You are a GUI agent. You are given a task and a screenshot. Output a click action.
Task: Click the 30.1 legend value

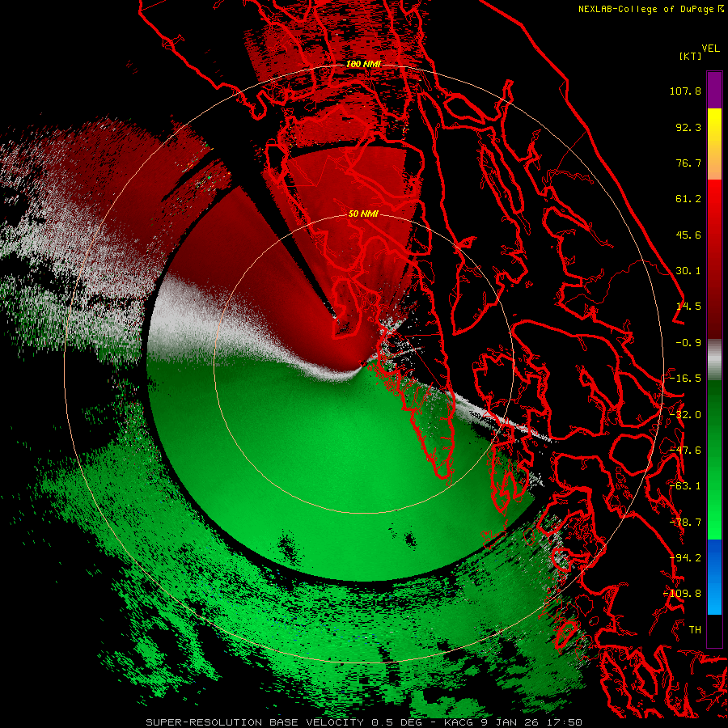(688, 271)
